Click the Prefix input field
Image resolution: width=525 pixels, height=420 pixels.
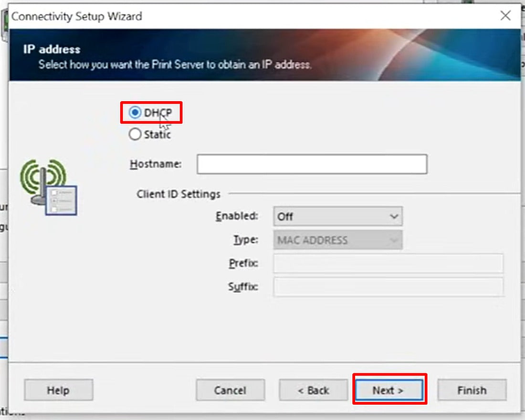pyautogui.click(x=388, y=263)
